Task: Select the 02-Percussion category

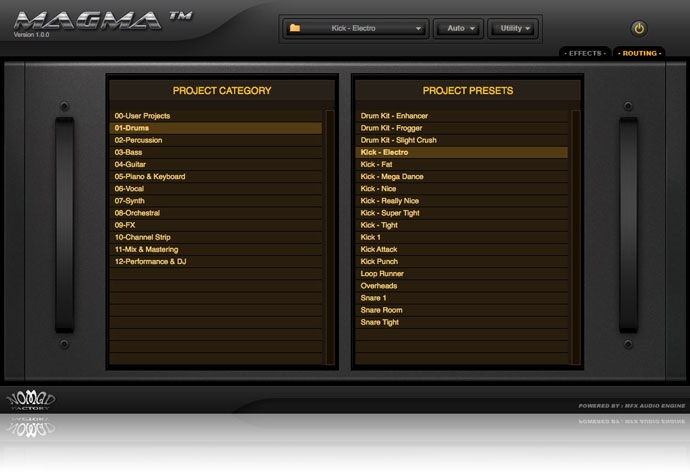Action: 138,140
